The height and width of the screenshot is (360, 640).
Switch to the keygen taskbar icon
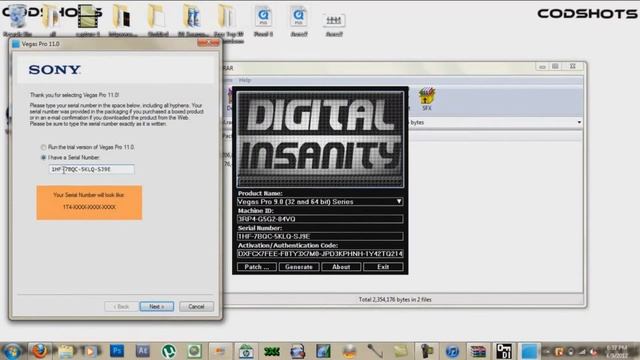pyautogui.click(x=504, y=351)
